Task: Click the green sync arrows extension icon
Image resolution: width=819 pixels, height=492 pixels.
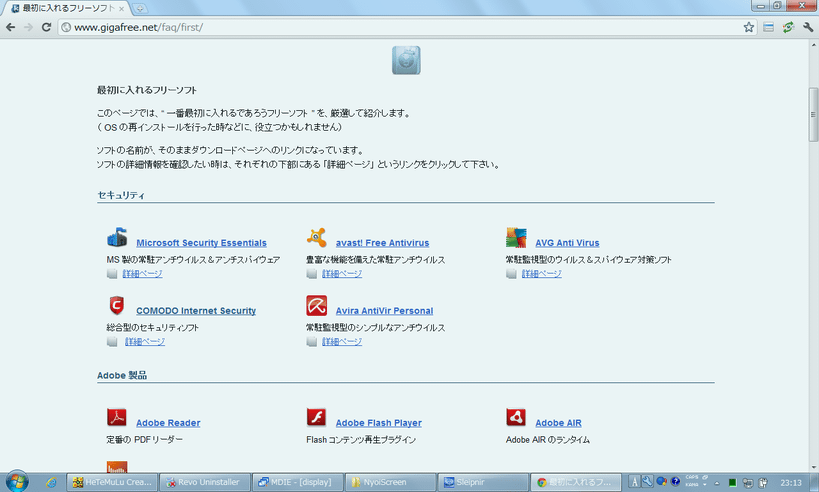Action: 788,27
